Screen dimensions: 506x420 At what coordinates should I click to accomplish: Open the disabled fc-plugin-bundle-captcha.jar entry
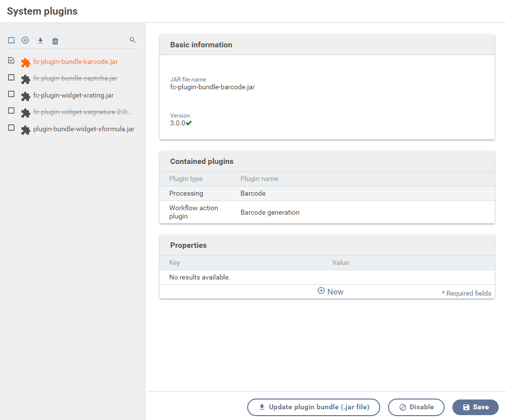click(75, 79)
